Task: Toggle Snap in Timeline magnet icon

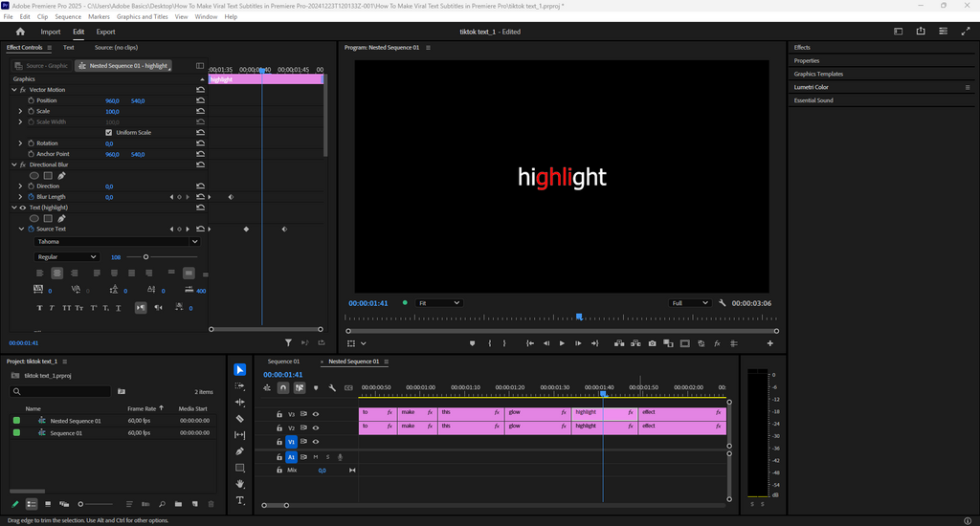Action: coord(283,388)
